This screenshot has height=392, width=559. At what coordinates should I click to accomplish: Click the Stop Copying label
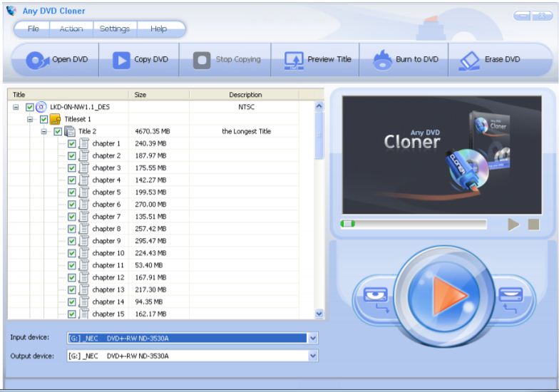(x=238, y=59)
